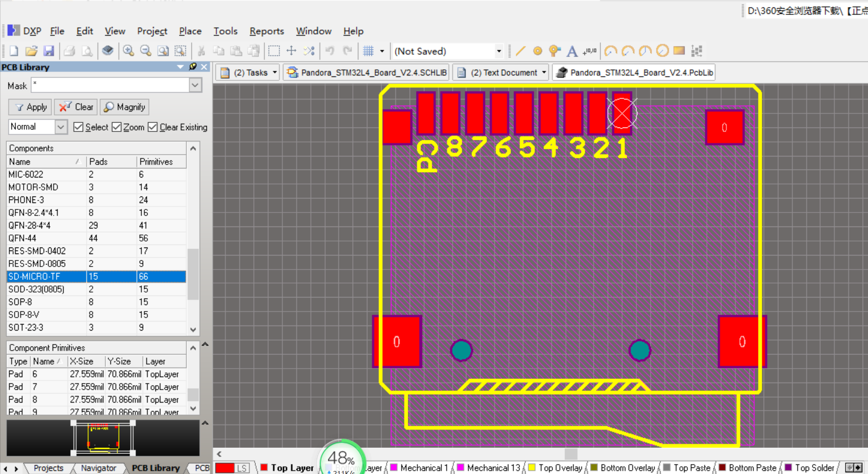Screen dimensions: 868x474
Task: Click the print preview icon
Action: pos(87,51)
